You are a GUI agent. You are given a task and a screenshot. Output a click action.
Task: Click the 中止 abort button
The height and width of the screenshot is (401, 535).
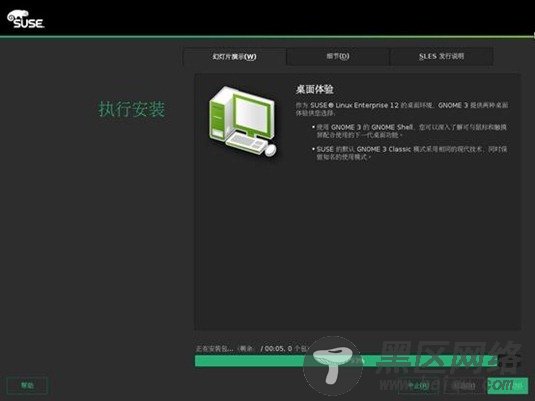coord(418,386)
